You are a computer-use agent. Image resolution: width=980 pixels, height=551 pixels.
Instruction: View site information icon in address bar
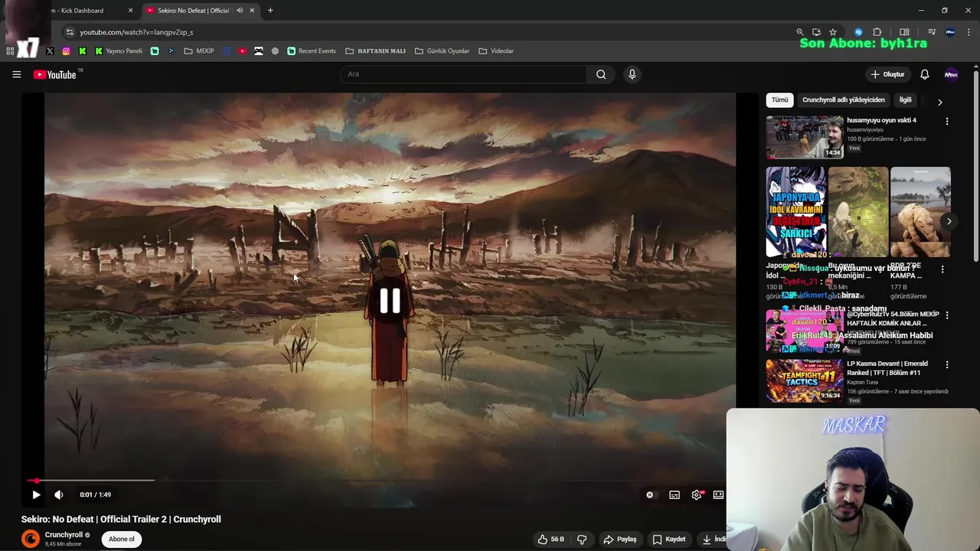70,32
